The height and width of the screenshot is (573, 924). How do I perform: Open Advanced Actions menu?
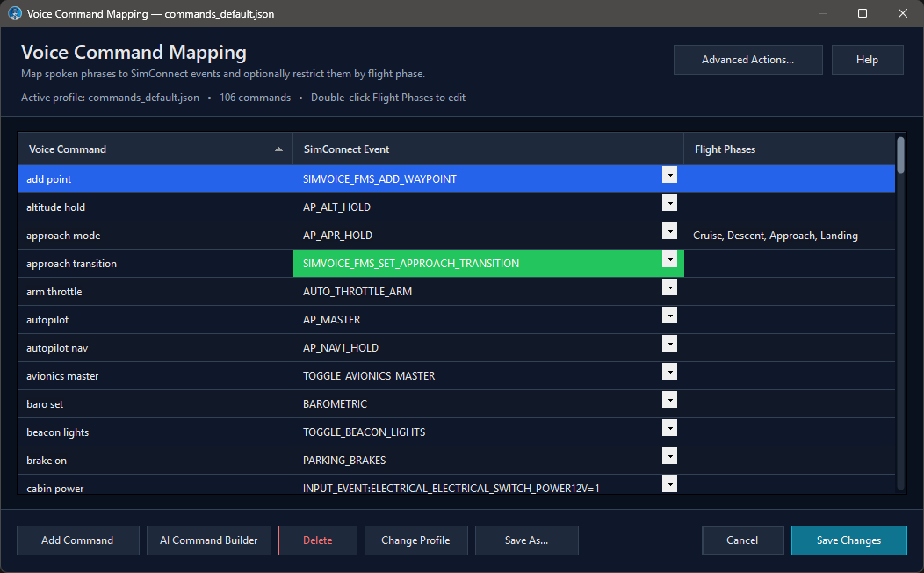pos(747,60)
